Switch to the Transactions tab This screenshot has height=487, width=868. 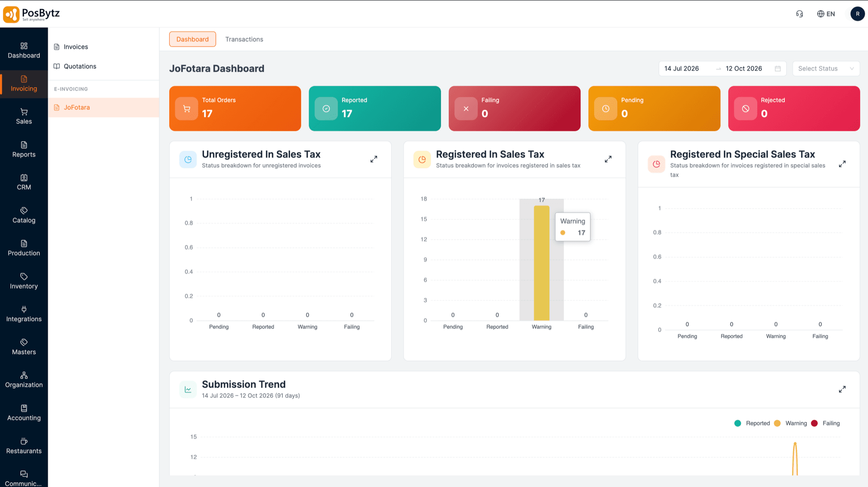click(244, 39)
